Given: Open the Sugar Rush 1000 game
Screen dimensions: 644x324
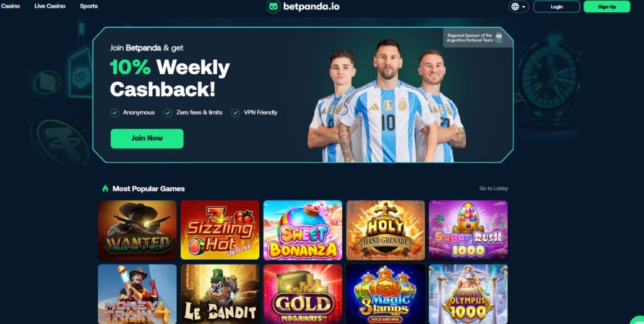Looking at the screenshot, I should (468, 230).
